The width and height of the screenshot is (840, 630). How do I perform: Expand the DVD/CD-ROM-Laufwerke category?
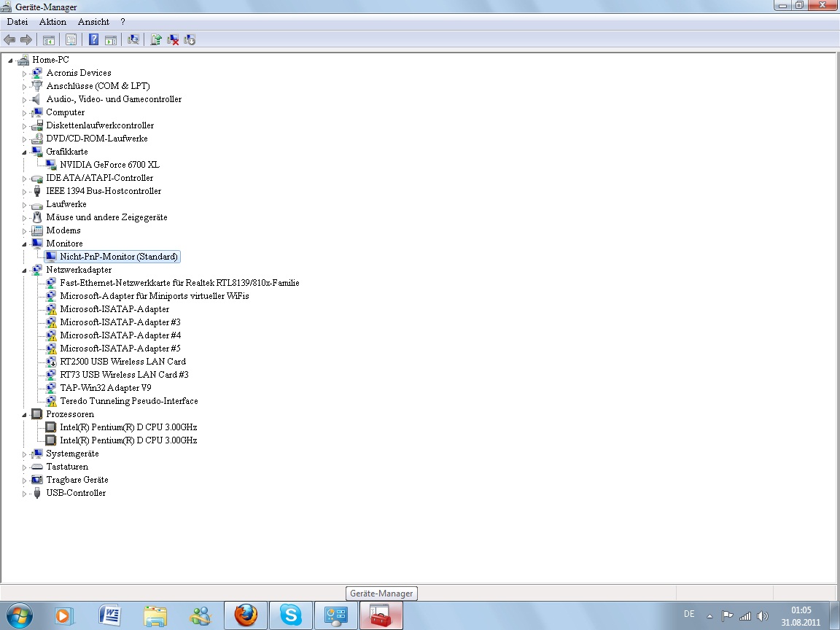pyautogui.click(x=24, y=139)
